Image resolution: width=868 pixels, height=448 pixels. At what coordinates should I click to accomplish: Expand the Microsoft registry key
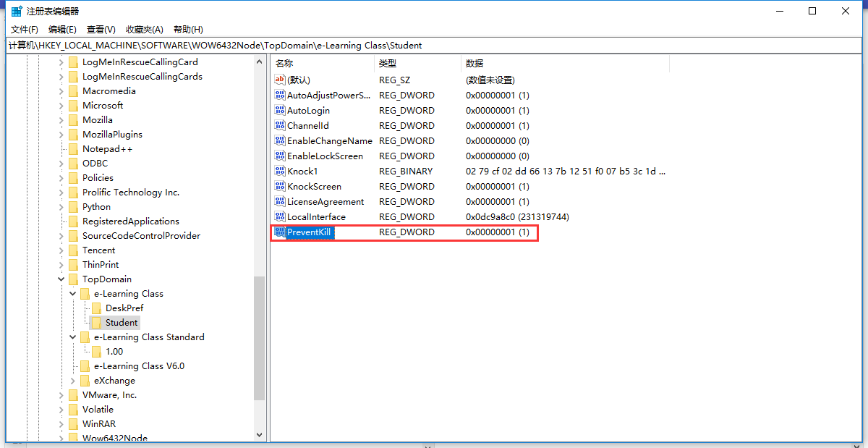(61, 106)
